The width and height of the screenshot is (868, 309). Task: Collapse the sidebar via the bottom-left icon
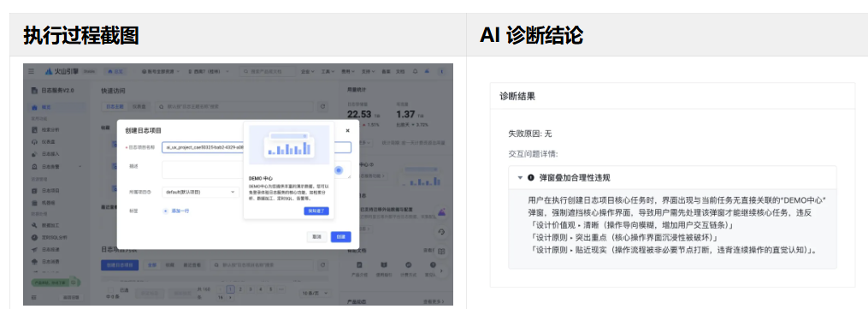33,297
